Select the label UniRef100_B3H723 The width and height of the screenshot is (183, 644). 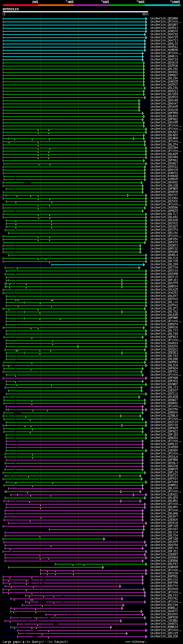[164, 476]
